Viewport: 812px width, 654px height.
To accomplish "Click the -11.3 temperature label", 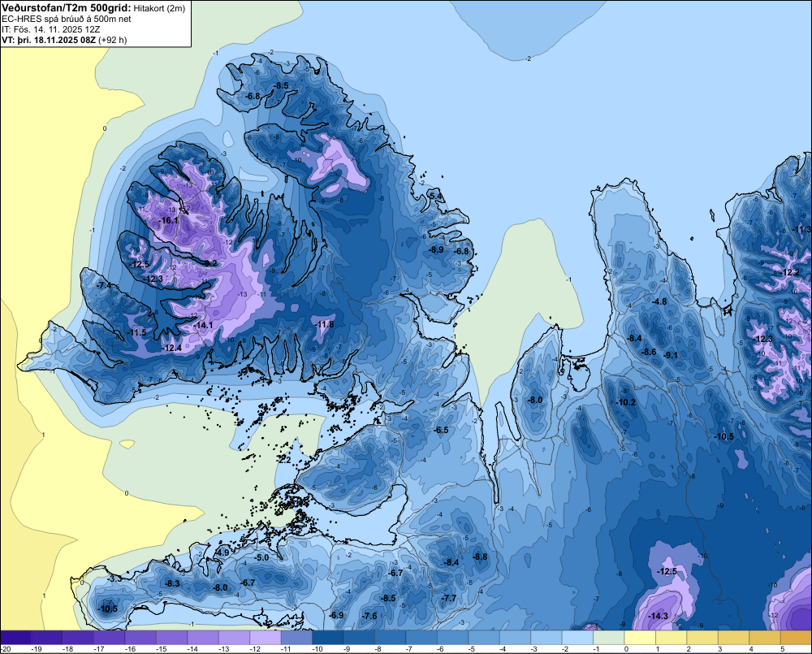I will point(803,229).
